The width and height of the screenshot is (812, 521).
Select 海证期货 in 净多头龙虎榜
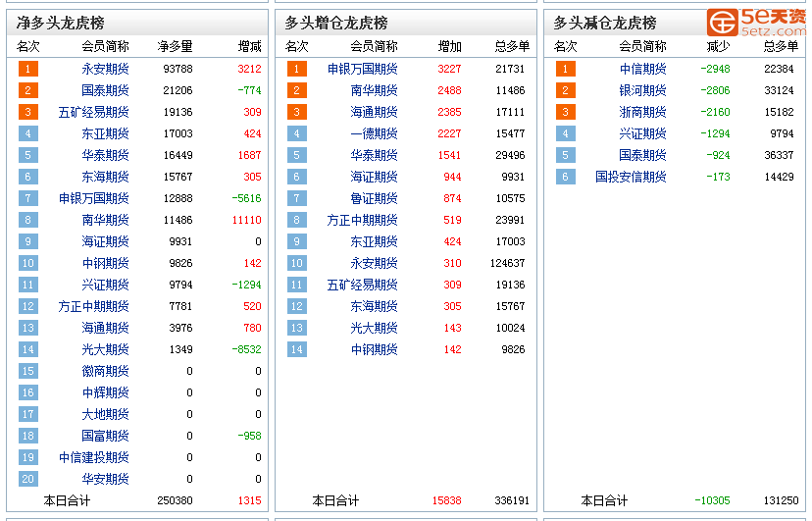[x=105, y=241]
